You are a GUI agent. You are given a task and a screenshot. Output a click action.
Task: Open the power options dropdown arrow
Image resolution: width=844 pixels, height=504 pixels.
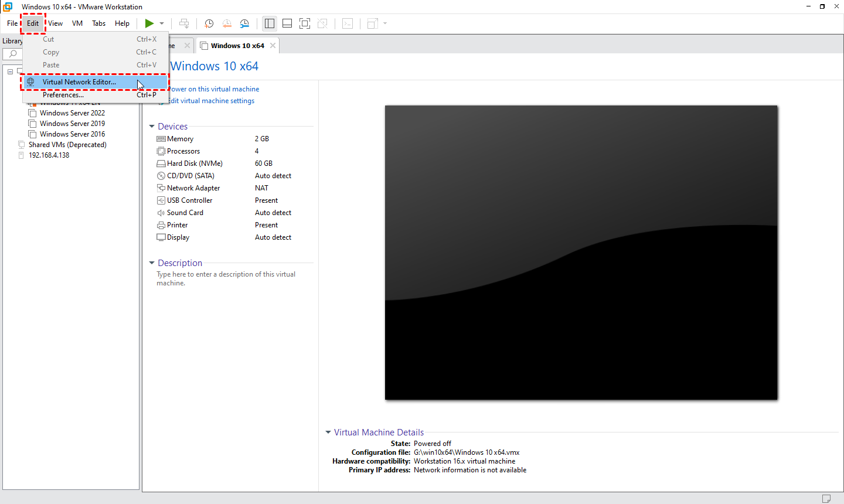[162, 23]
